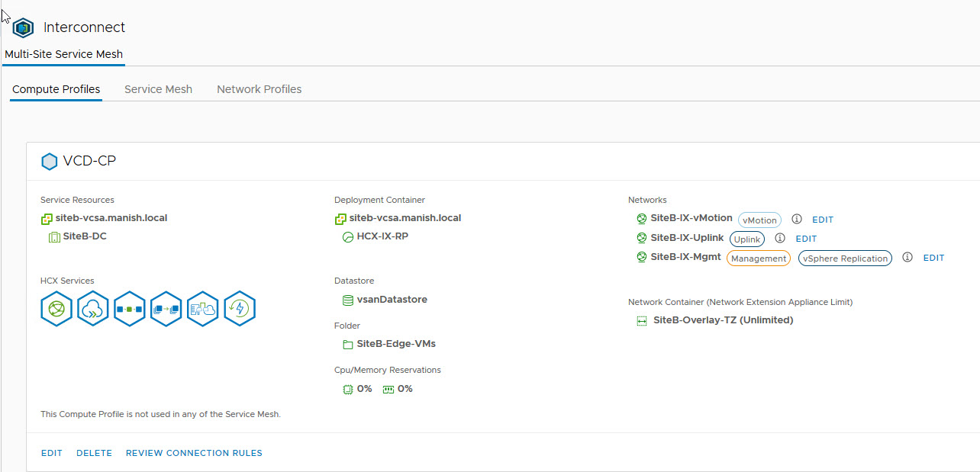The height and width of the screenshot is (472, 980).
Task: Open Review Connection Rules
Action: click(194, 453)
